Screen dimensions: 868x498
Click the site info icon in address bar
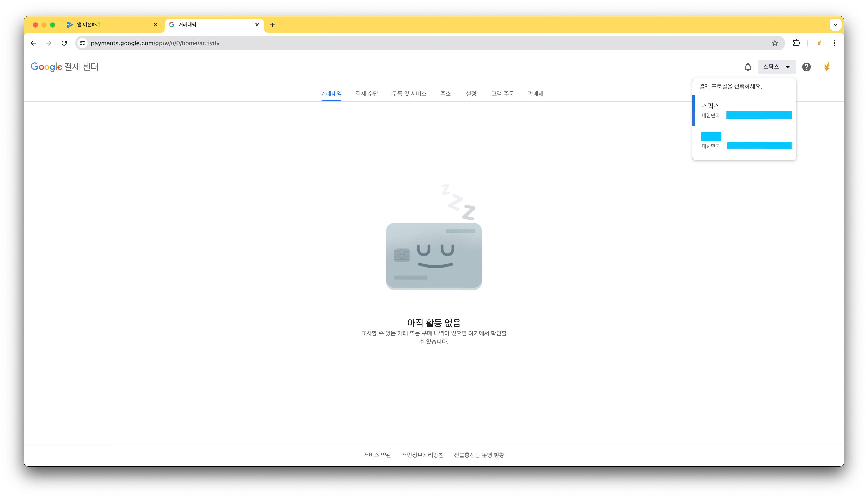point(82,43)
